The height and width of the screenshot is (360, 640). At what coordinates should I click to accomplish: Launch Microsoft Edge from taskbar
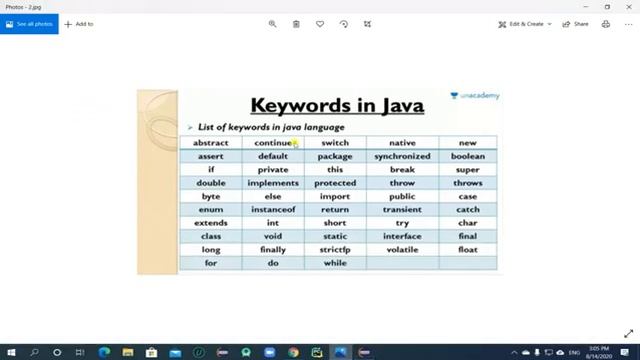(104, 352)
